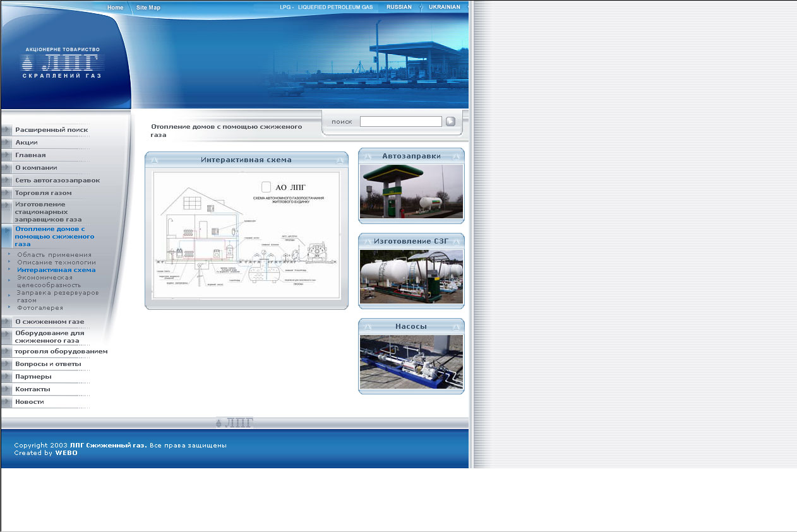Open Заправка резервуаров газом submenu link

pos(58,297)
